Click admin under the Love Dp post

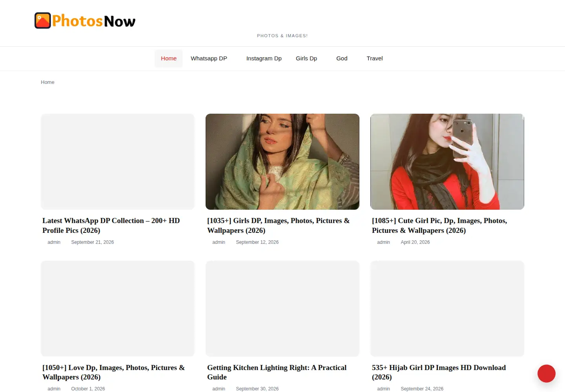click(x=54, y=389)
